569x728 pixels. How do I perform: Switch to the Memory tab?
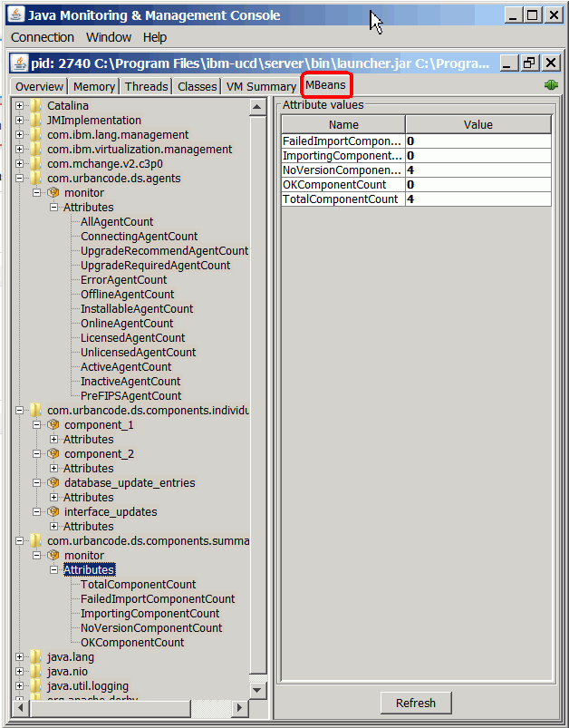[94, 87]
